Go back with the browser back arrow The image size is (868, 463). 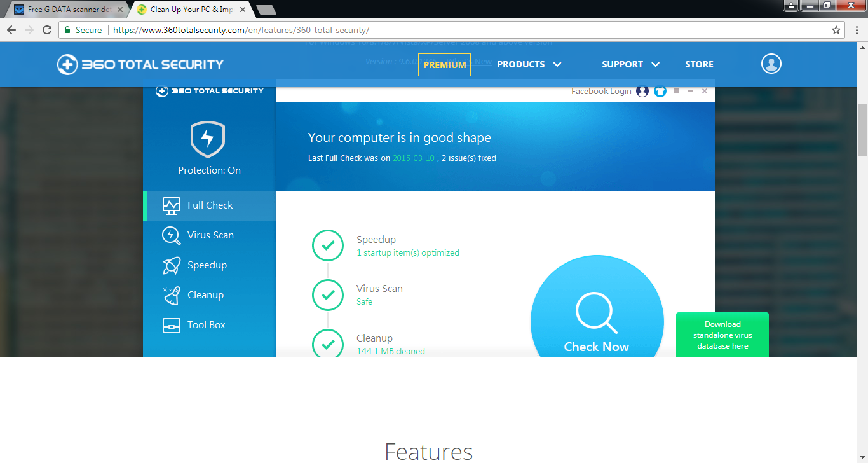[11, 30]
